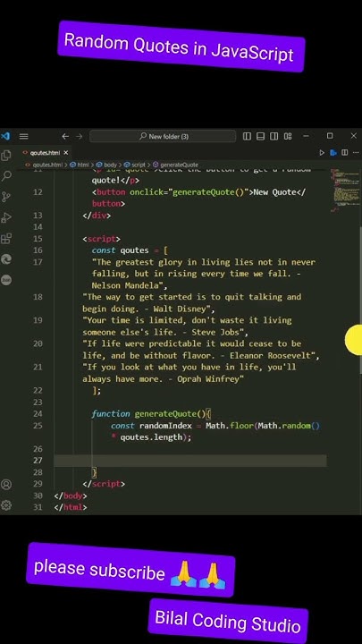Click the 'randomIndex' variable on line 25
The height and width of the screenshot is (644, 362).
166,426
